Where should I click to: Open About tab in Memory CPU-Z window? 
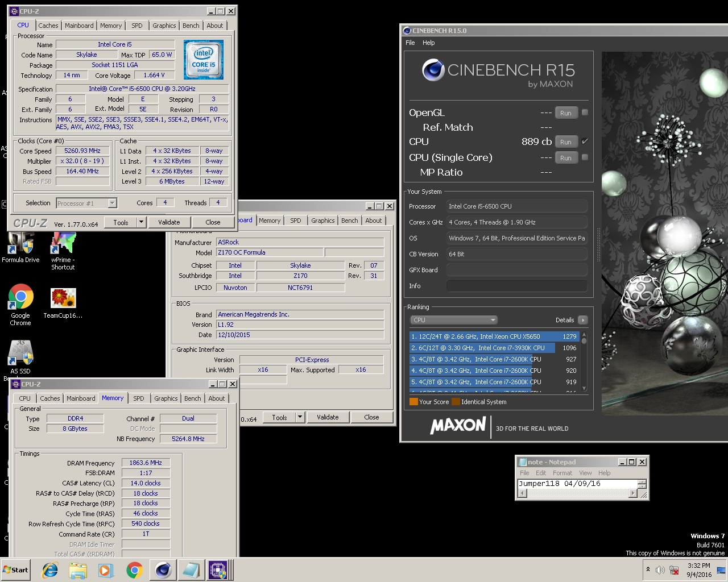(217, 398)
